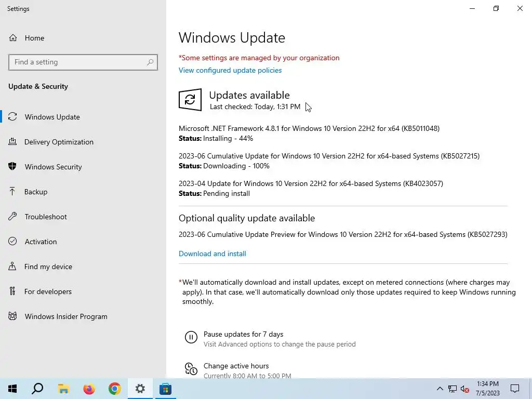The width and height of the screenshot is (532, 399).
Task: Click inside the Find a setting field
Action: (83, 62)
